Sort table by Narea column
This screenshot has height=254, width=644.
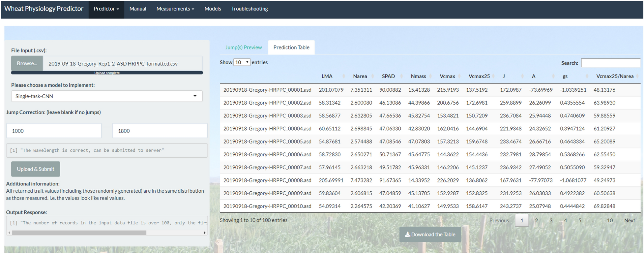point(362,76)
